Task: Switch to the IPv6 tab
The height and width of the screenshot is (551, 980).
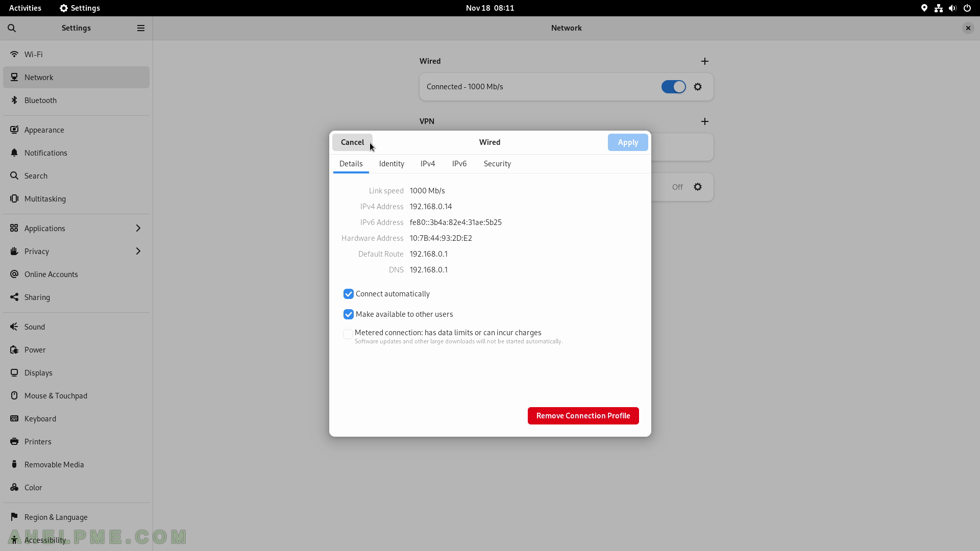Action: click(459, 164)
